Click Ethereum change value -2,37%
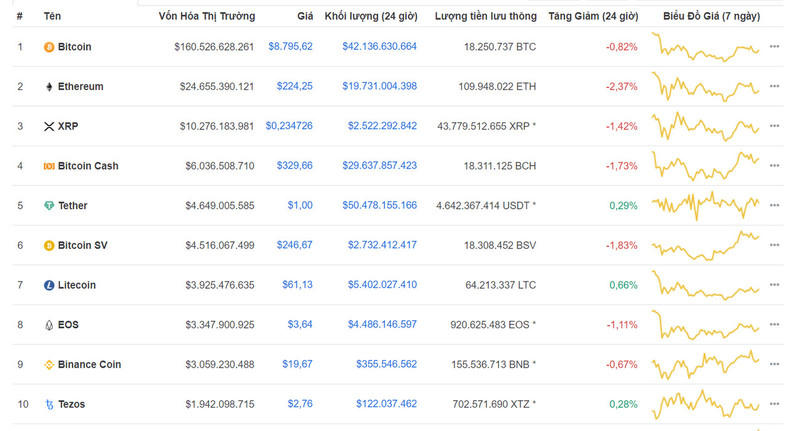The width and height of the screenshot is (800, 431). [x=621, y=87]
